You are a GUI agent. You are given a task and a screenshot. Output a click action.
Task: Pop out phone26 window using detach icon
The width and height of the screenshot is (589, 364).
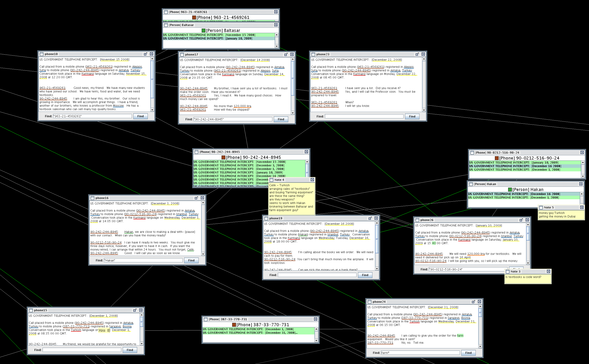click(521, 220)
